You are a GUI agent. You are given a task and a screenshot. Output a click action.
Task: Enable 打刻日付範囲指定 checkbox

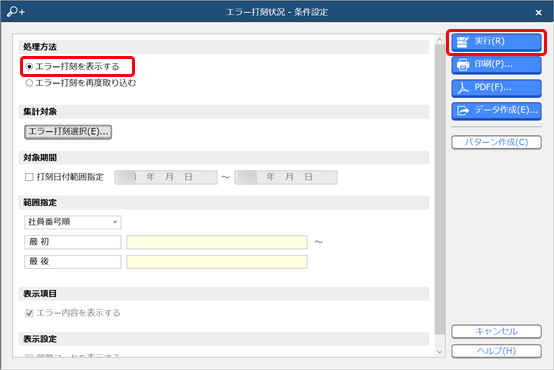pos(29,177)
